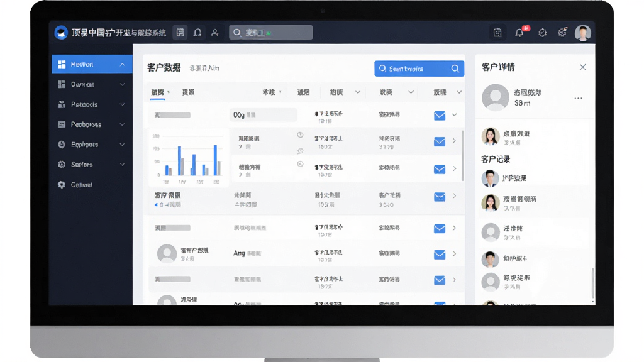This screenshot has height=362, width=644.
Task: Open the settings gear next to the notifications bell
Action: coord(543,33)
